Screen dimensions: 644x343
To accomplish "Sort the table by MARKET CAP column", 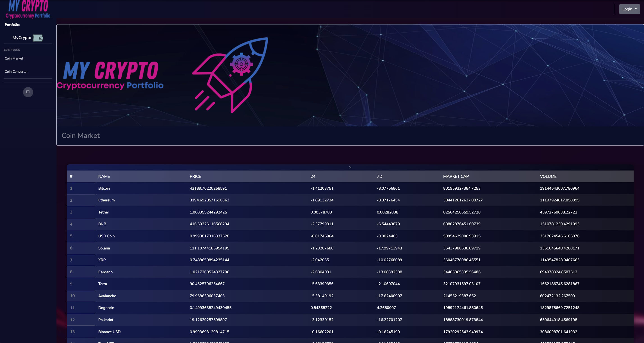I will (x=456, y=176).
